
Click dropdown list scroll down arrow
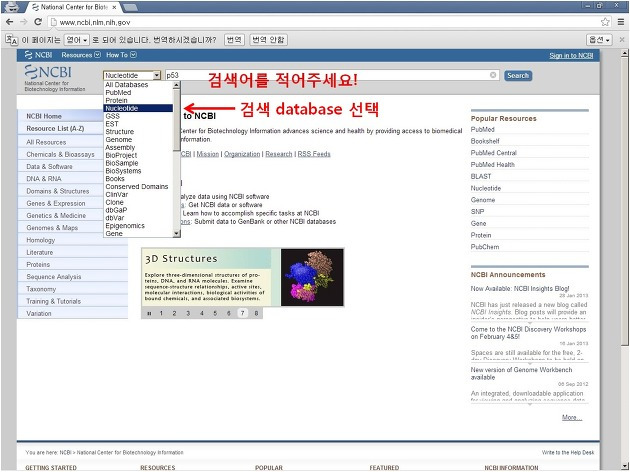(x=177, y=233)
